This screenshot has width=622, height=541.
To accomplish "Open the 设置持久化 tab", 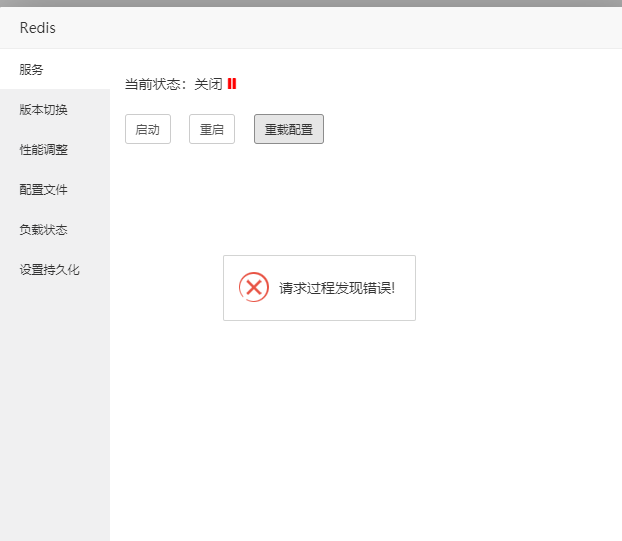I will [x=55, y=270].
